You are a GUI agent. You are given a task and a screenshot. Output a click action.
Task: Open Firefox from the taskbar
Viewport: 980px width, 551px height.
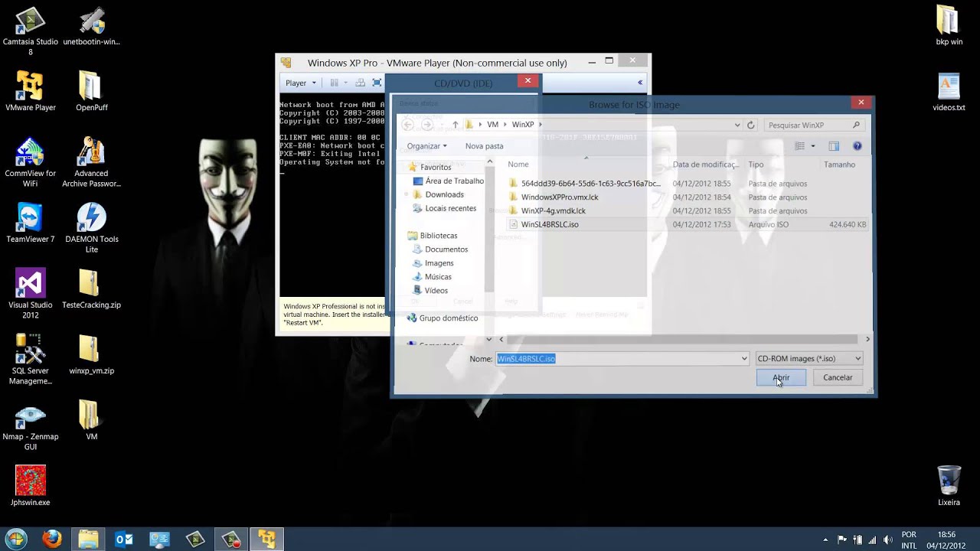[x=52, y=539]
